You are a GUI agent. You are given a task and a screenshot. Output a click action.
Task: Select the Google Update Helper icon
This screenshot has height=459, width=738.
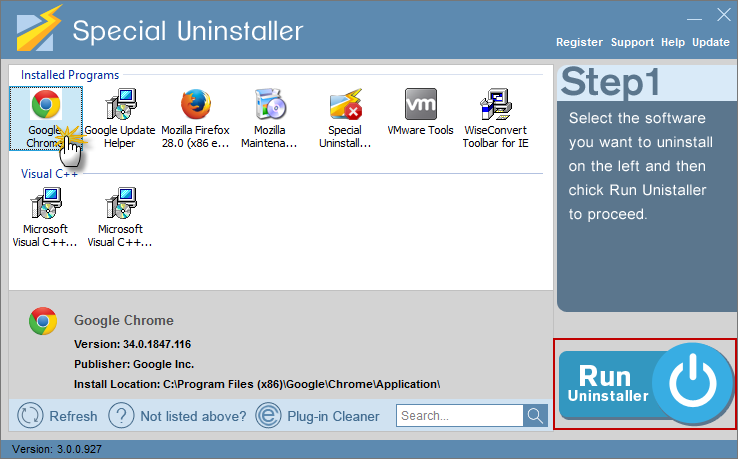click(122, 115)
